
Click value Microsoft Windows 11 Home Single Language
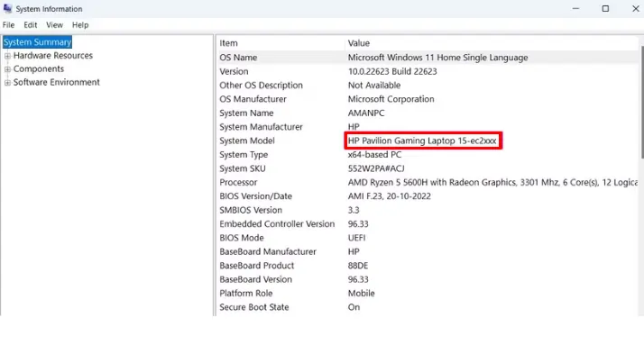pyautogui.click(x=437, y=58)
